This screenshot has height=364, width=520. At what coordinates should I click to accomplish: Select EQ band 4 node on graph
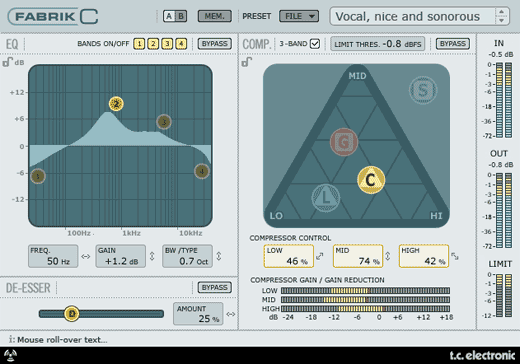pyautogui.click(x=202, y=171)
